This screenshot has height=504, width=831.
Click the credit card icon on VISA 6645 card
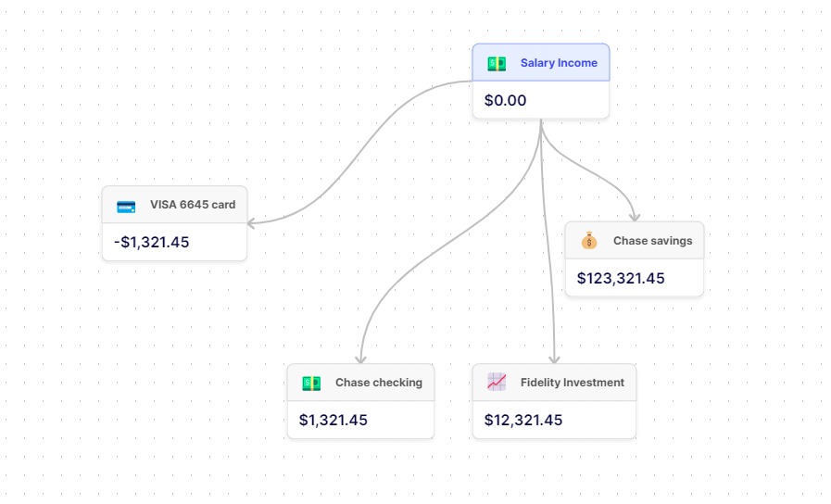[126, 207]
